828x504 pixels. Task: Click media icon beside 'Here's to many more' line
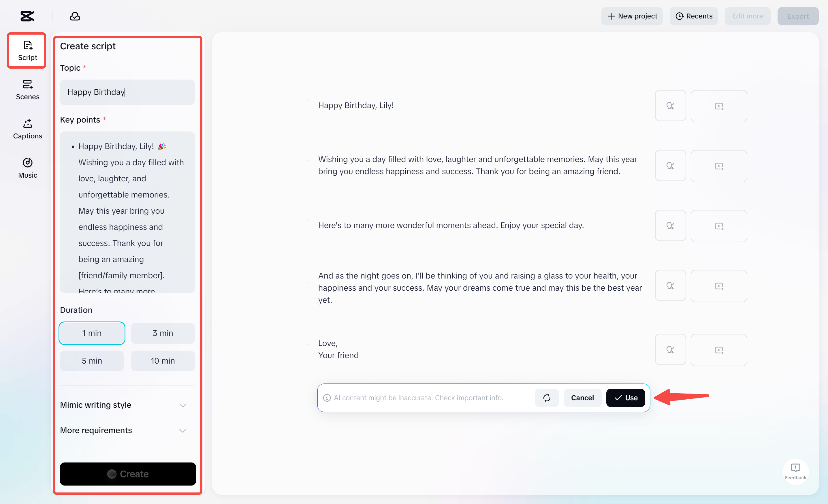[718, 226]
